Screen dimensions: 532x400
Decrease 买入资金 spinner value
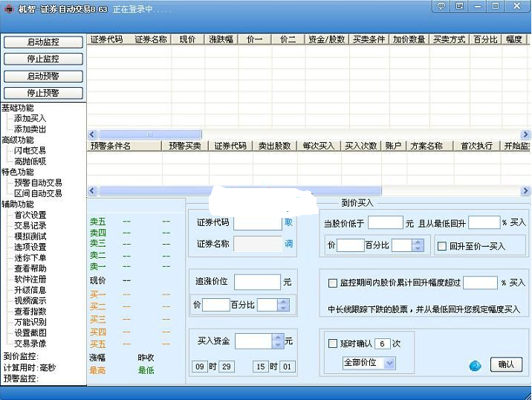[x=278, y=345]
